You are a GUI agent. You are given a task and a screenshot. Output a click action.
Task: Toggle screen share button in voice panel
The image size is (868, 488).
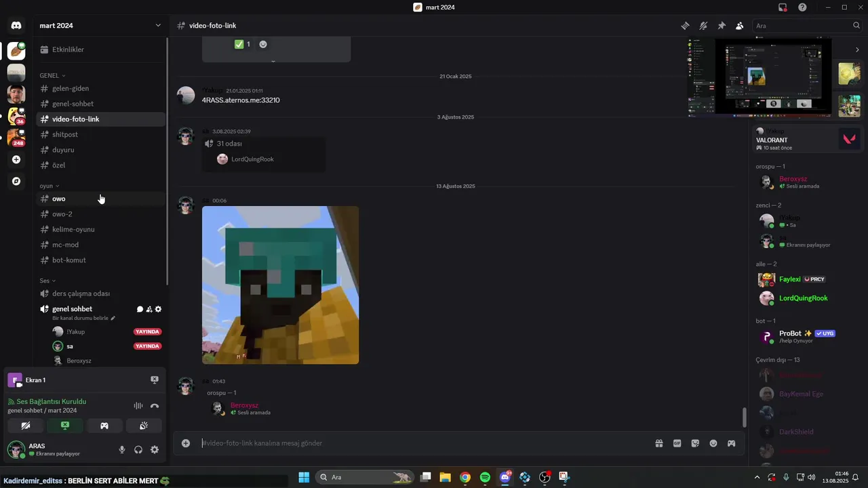65,426
